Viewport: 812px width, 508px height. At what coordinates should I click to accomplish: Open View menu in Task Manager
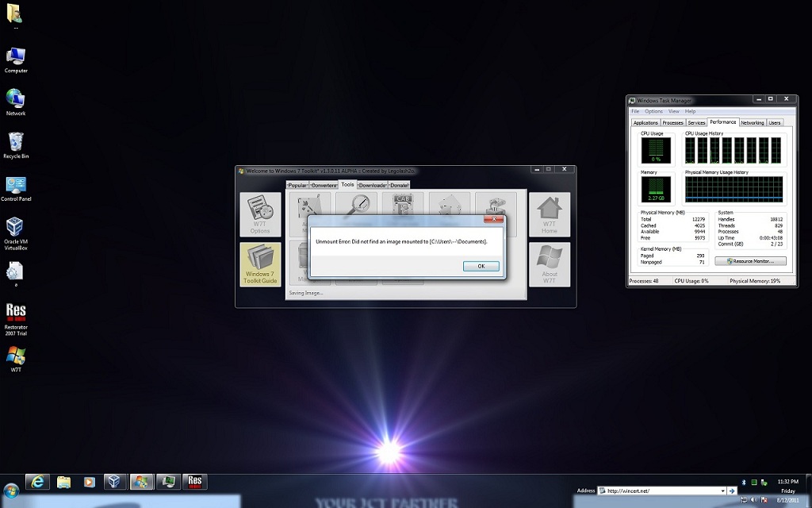coord(674,111)
